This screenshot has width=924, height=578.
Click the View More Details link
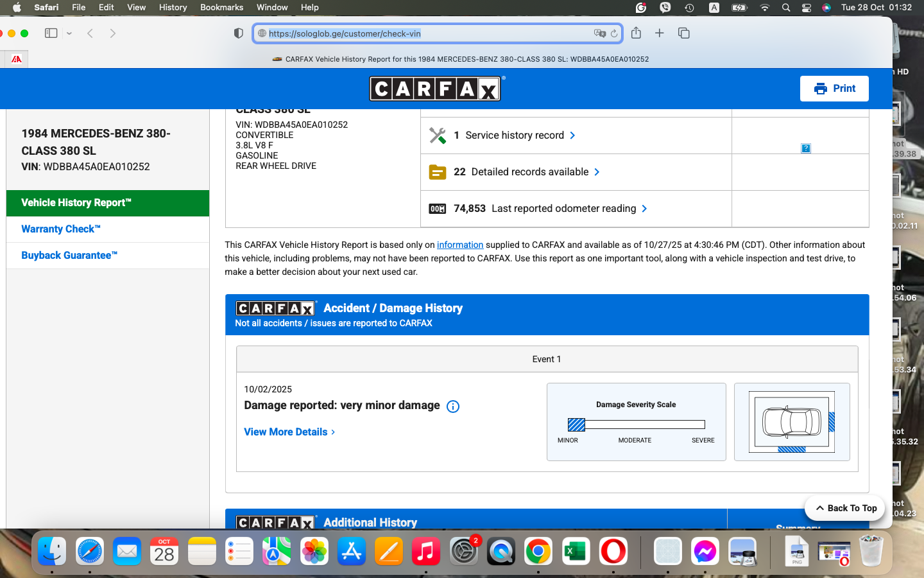pyautogui.click(x=289, y=432)
